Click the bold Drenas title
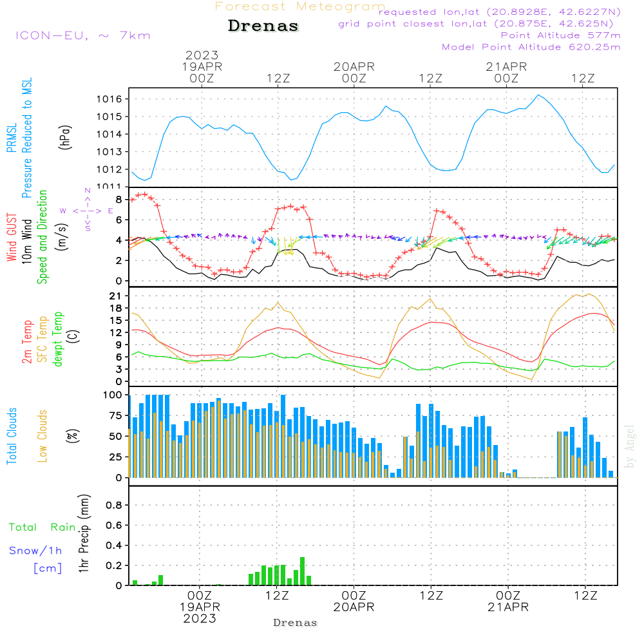Screen dimensions: 644x644 pos(263,26)
